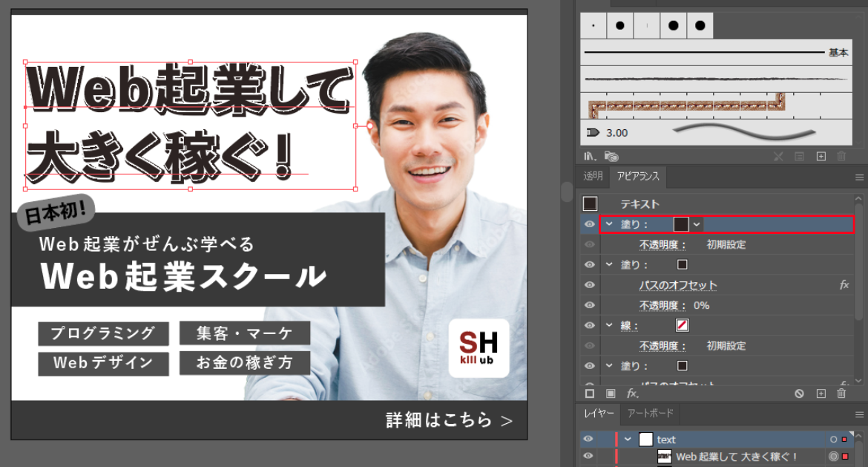This screenshot has height=467, width=868.
Task: Open 不透明度 link under 線 row
Action: tap(662, 346)
